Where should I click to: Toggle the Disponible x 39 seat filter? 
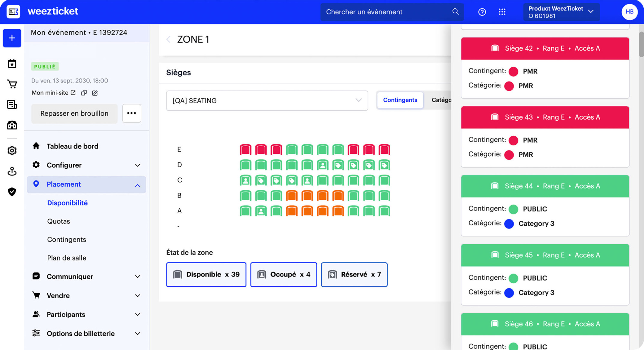point(206,275)
